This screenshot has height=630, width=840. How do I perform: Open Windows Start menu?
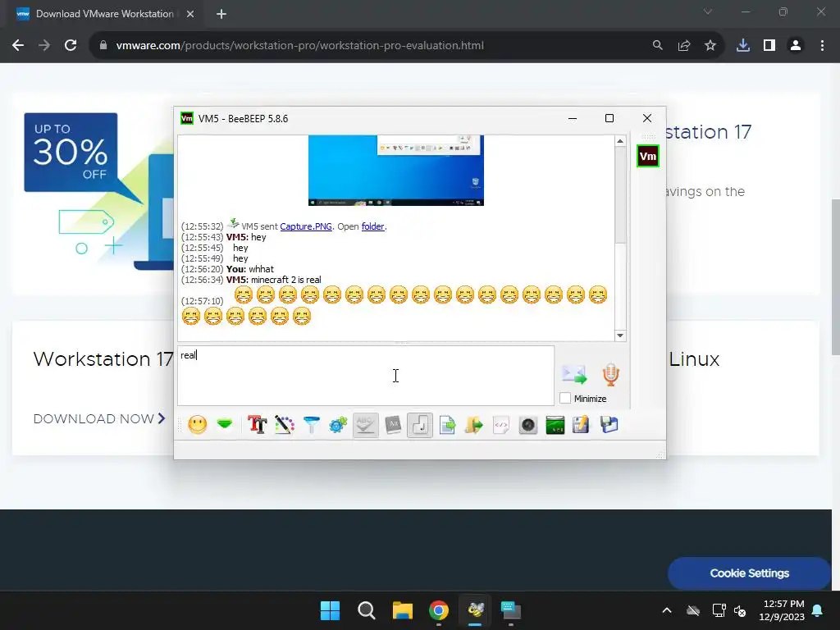coord(330,610)
